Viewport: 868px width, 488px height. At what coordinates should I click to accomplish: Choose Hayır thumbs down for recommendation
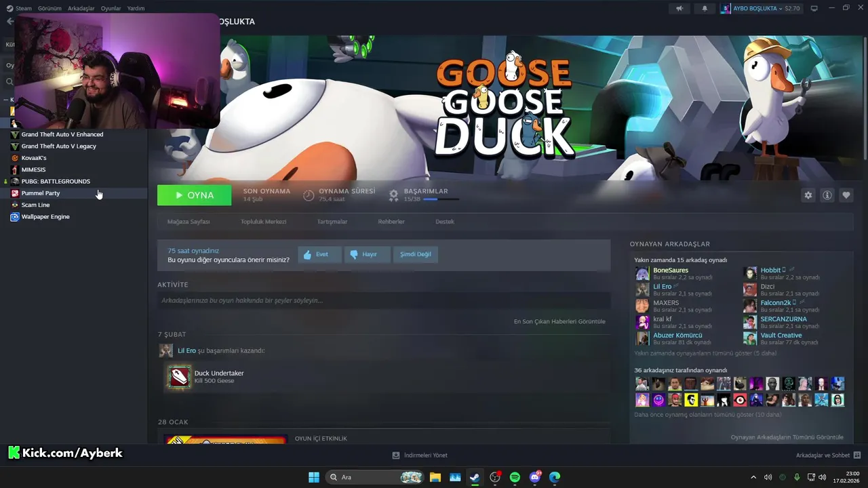coord(367,255)
